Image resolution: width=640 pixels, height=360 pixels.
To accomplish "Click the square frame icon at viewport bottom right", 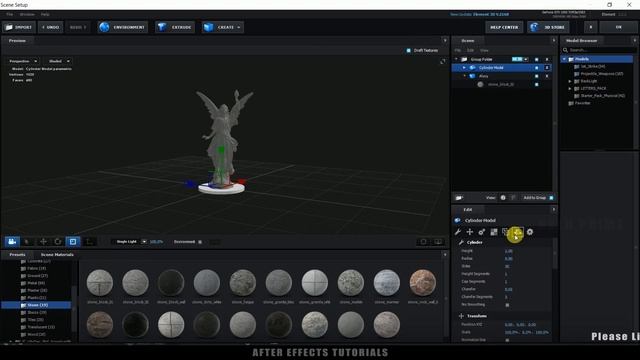I will (x=423, y=242).
